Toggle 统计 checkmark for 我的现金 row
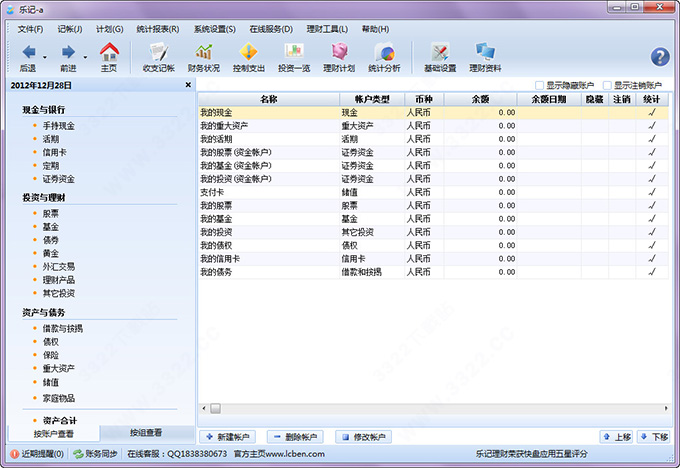This screenshot has width=680, height=468. [x=652, y=113]
